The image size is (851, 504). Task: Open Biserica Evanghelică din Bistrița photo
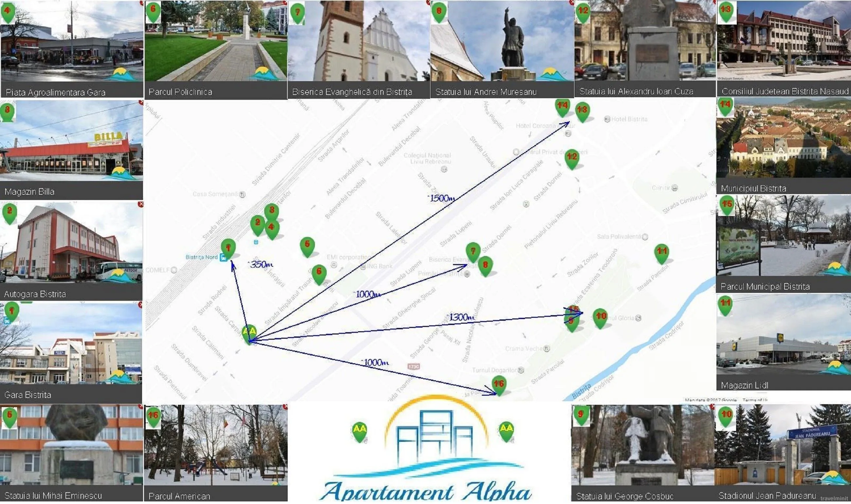coord(359,41)
